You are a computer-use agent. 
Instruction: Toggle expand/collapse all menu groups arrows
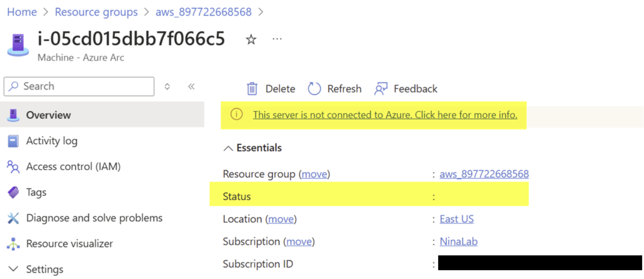tap(167, 86)
